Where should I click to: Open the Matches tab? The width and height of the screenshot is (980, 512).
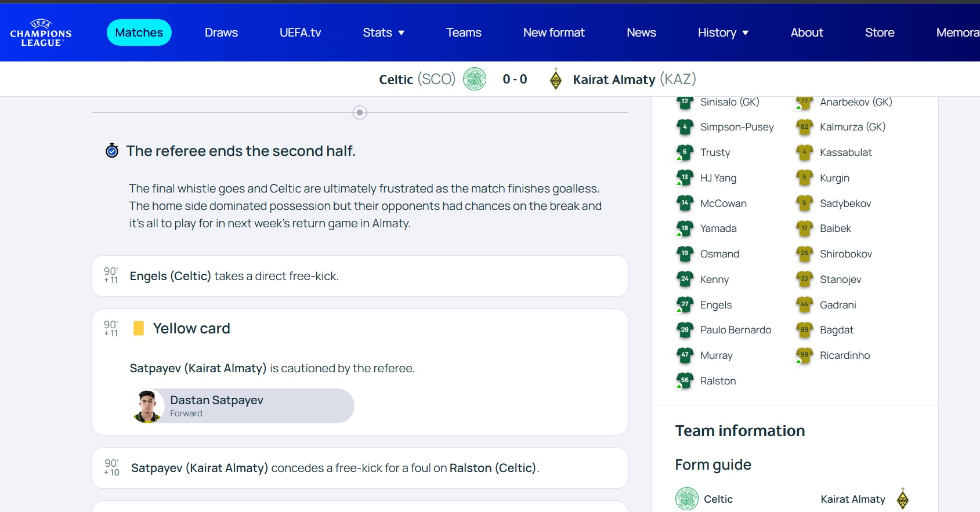[139, 32]
